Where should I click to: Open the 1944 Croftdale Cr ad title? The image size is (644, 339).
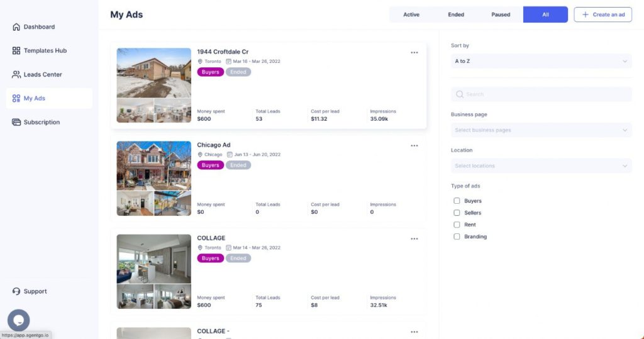tap(223, 52)
